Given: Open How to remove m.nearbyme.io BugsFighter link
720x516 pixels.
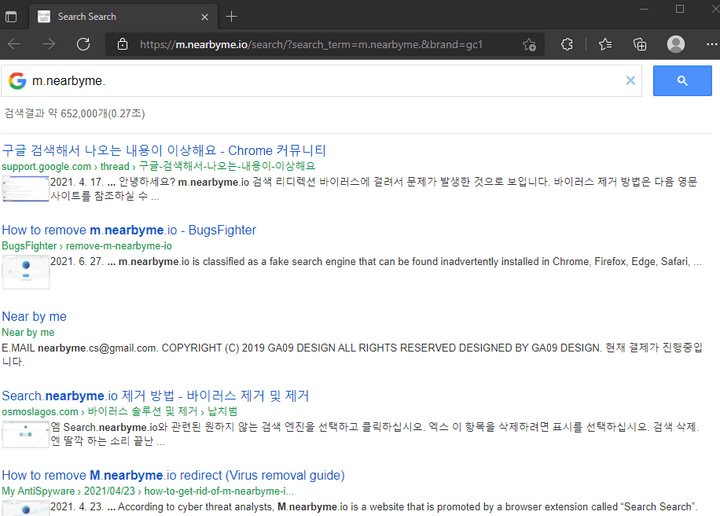Looking at the screenshot, I should pos(129,230).
